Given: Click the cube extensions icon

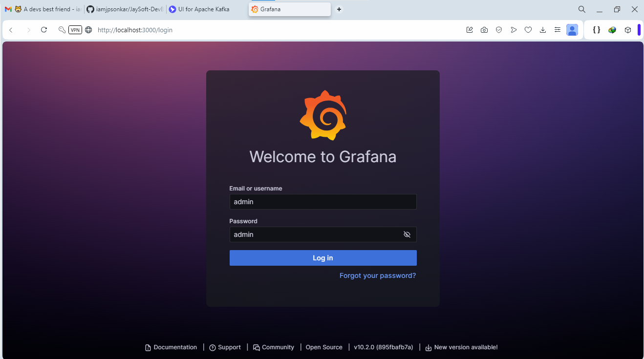Looking at the screenshot, I should (628, 30).
